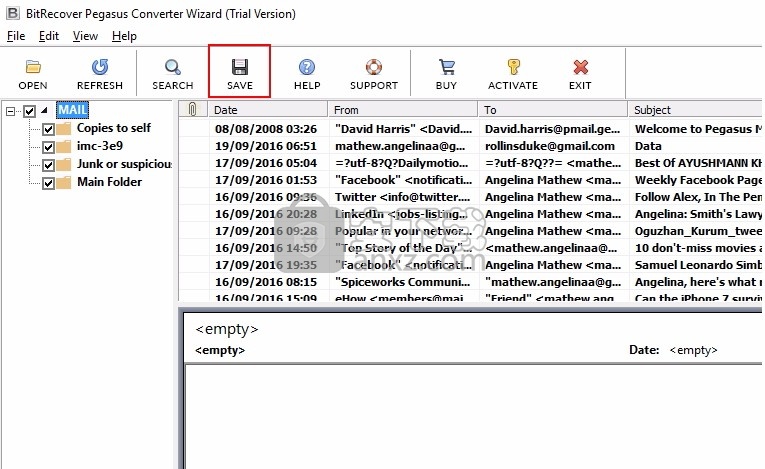Click subject Welcome to Pegasus
Screen dimensions: 765x469
coord(698,129)
